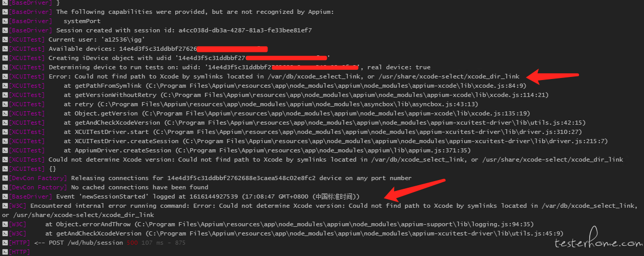Viewport: 644px width, 256px height.
Task: Click the terminal icon before 'Current user' line
Action: (x=4, y=40)
